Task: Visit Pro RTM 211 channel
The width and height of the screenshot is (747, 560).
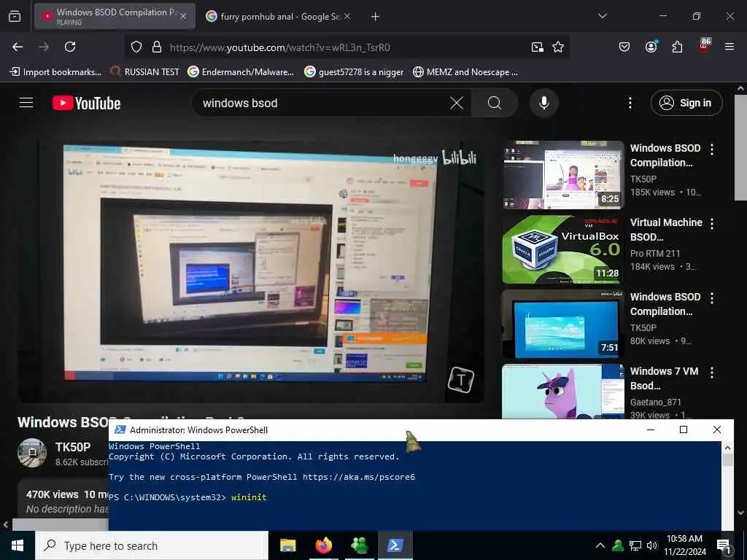Action: click(655, 253)
